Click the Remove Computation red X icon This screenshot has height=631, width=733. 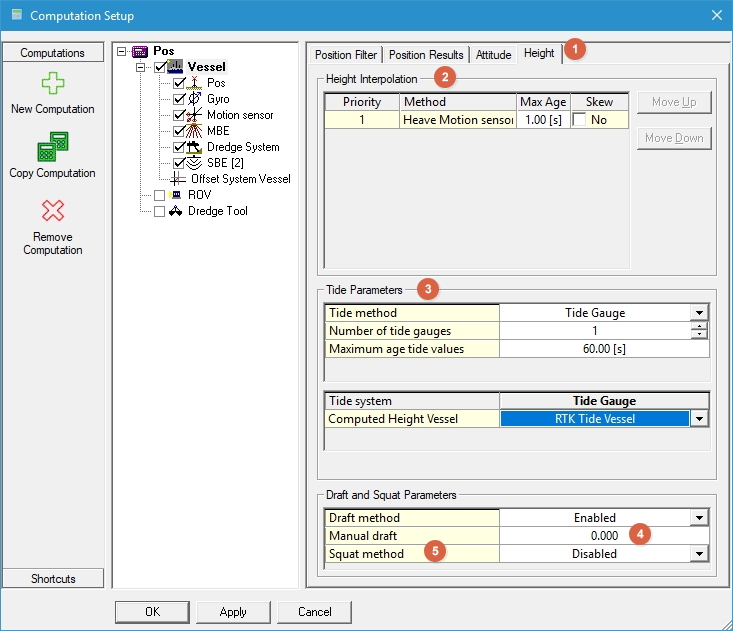[x=52, y=211]
